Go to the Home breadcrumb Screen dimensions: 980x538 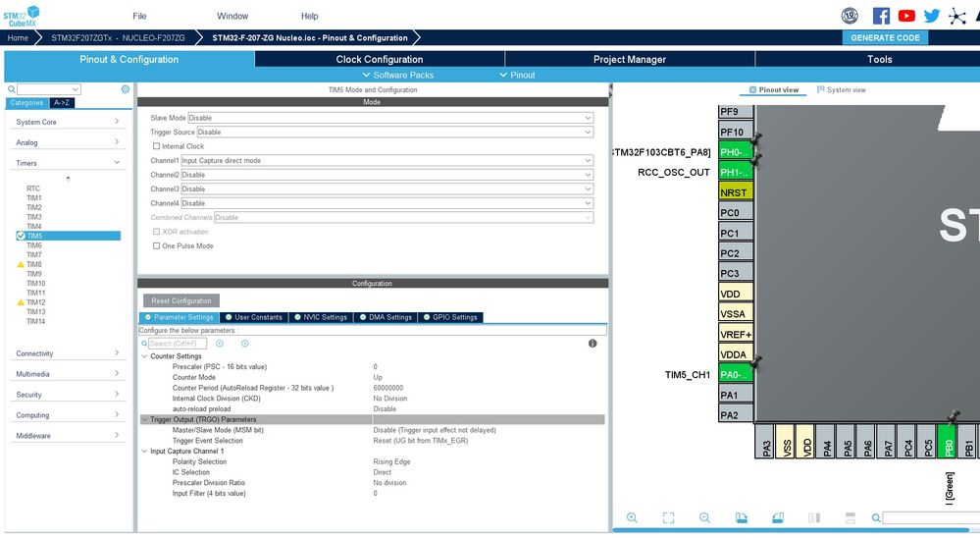(18, 38)
